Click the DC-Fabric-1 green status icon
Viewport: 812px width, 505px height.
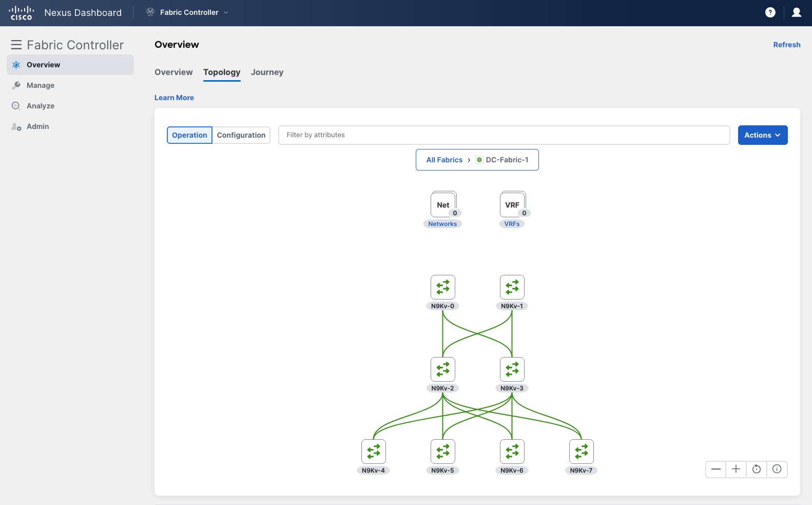[x=479, y=160]
